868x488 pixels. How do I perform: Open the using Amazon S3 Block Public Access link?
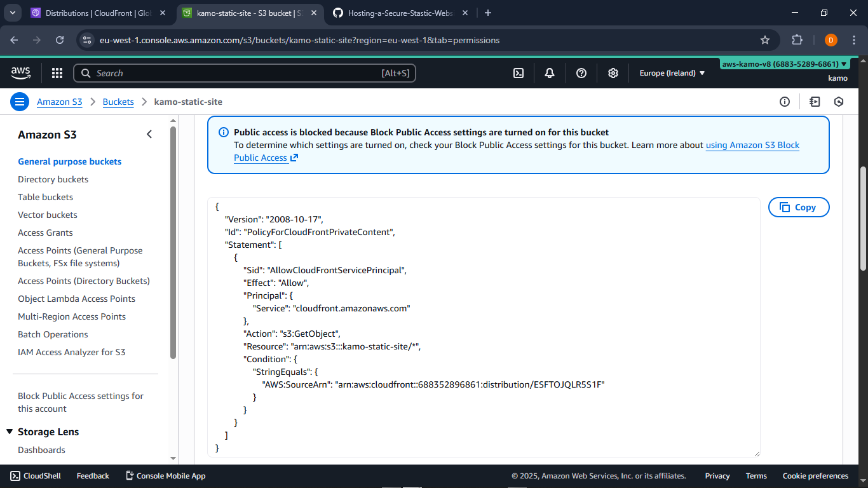coord(752,145)
